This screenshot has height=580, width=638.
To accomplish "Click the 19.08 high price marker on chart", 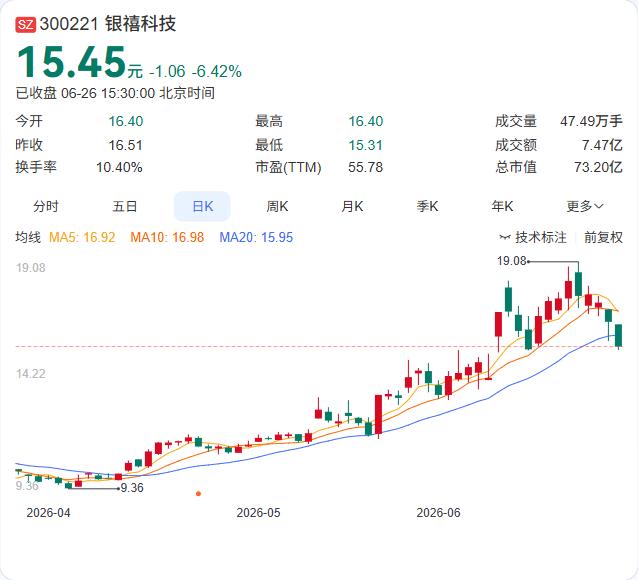I will tap(511, 261).
